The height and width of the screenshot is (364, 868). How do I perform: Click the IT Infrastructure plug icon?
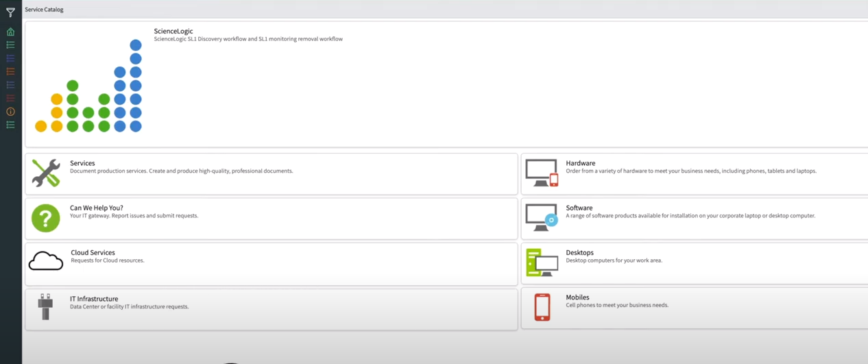click(x=45, y=306)
